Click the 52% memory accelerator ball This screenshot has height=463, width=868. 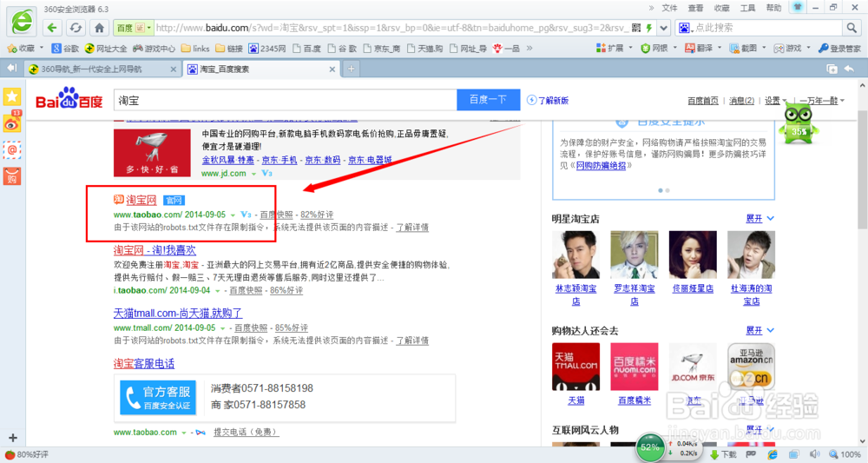point(650,447)
